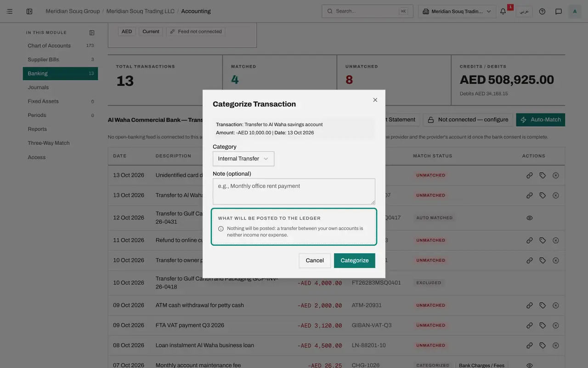Match link icon for Unidentified card row

[x=530, y=175]
